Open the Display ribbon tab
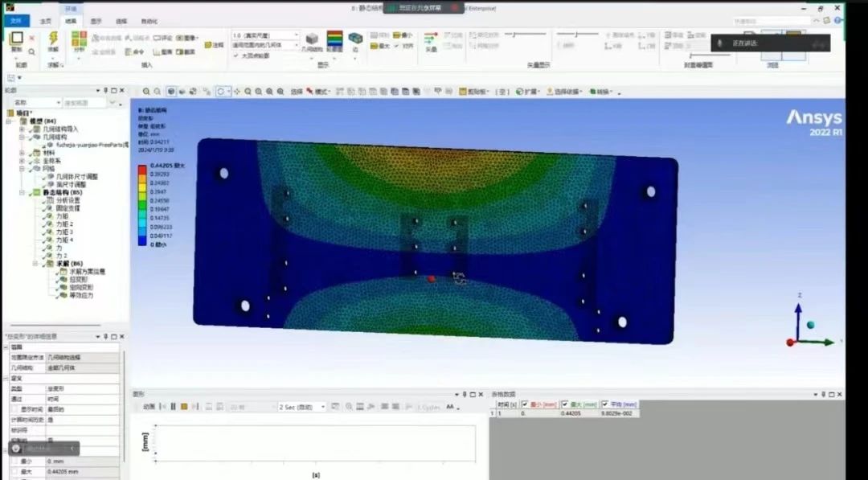This screenshot has height=480, width=868. pos(96,21)
